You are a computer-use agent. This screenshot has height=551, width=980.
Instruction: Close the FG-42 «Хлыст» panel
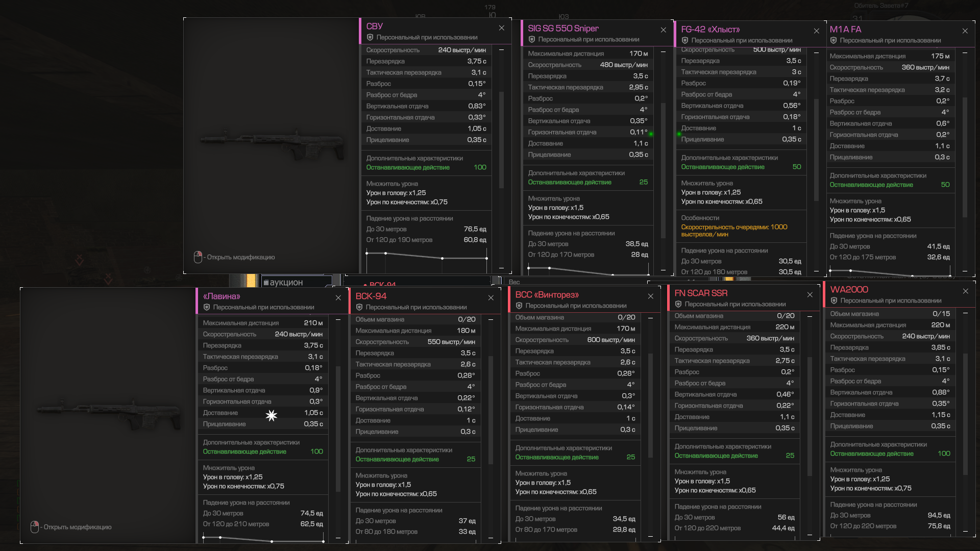pyautogui.click(x=817, y=31)
